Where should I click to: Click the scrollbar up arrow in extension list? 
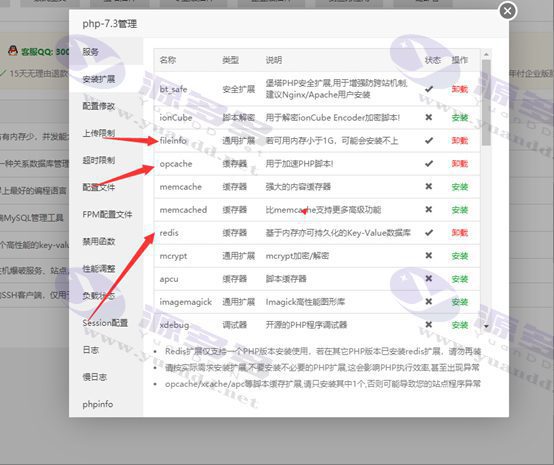tap(486, 54)
